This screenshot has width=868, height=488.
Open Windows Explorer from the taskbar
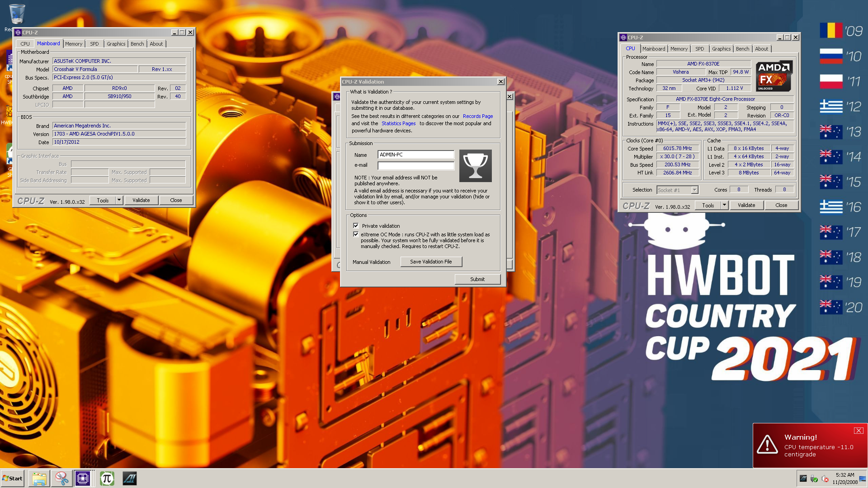[39, 479]
